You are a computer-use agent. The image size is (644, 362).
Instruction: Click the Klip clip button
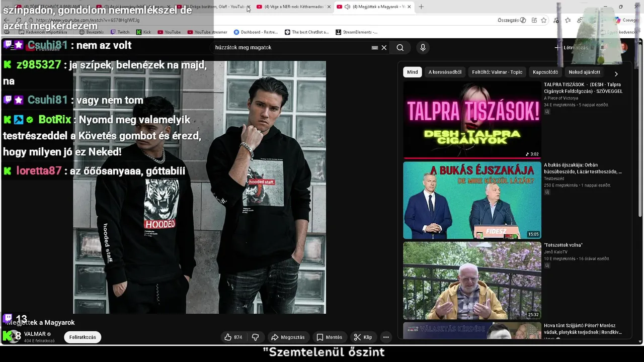pos(363,337)
